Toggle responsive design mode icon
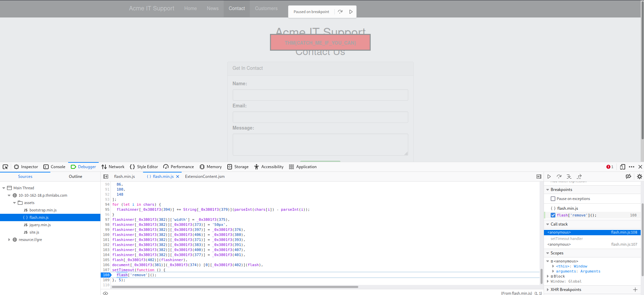The image size is (644, 295). pos(622,167)
